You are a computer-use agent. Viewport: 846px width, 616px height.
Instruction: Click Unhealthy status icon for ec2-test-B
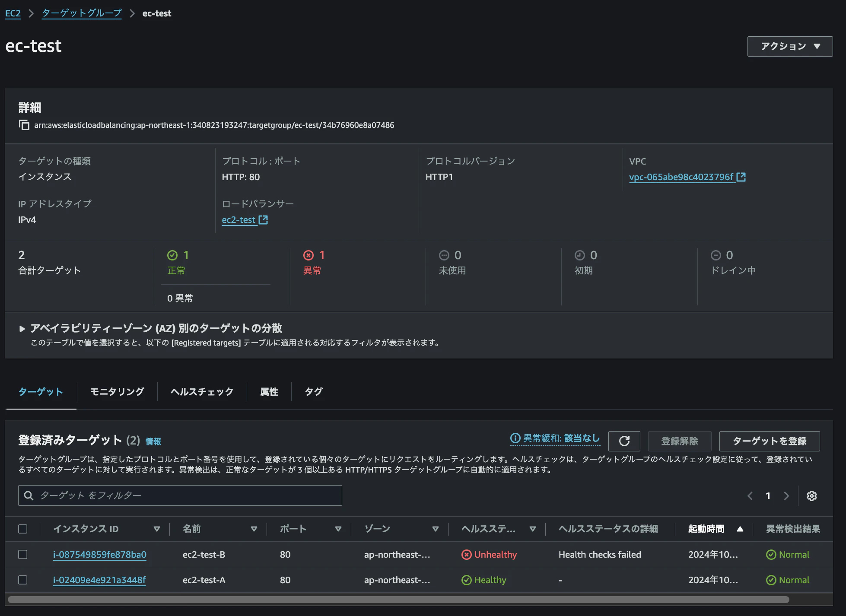click(x=467, y=555)
